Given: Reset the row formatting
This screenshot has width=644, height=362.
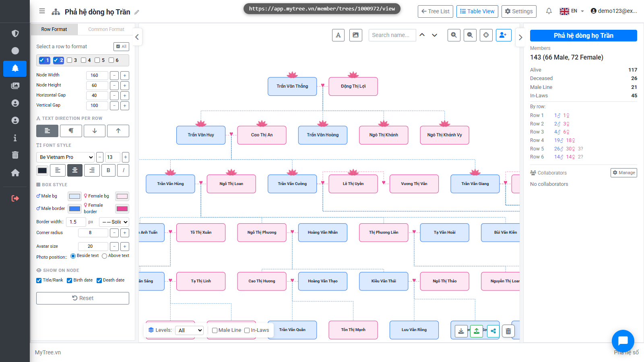Looking at the screenshot, I should 83,298.
